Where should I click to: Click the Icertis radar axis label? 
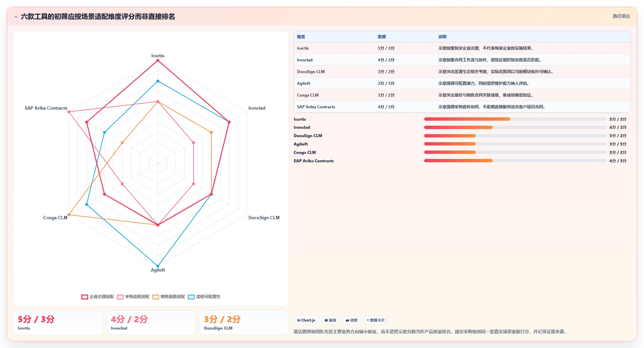click(x=158, y=56)
